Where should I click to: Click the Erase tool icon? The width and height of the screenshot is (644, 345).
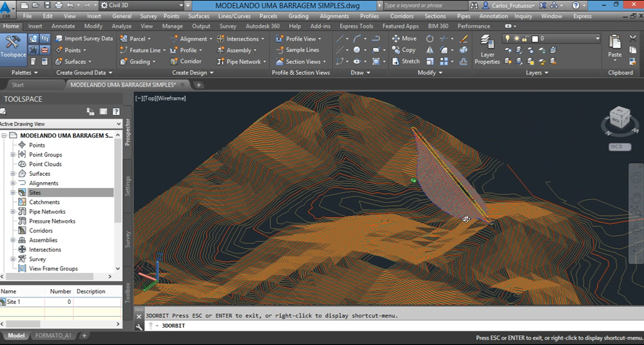pos(463,39)
